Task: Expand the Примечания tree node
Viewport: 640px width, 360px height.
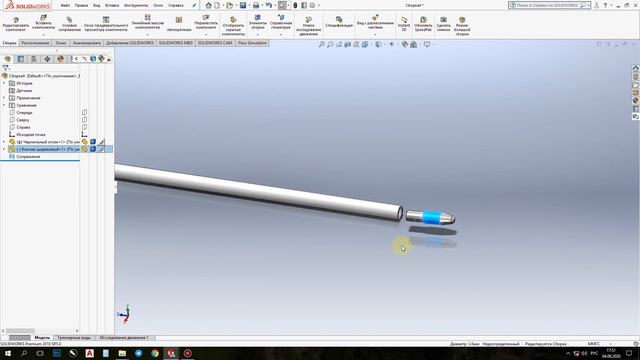Action: coord(4,98)
